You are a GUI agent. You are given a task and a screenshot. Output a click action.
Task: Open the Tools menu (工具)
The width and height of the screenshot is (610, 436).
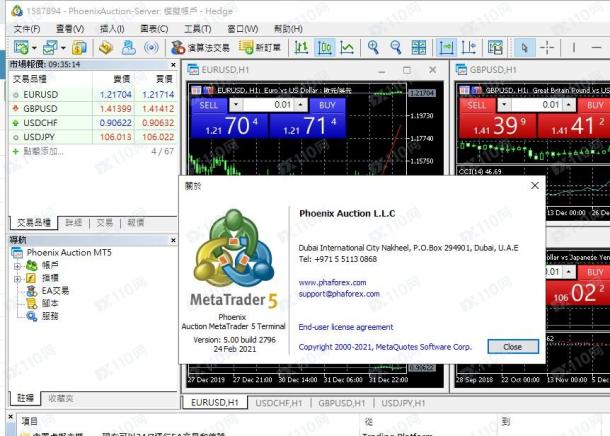pos(197,29)
